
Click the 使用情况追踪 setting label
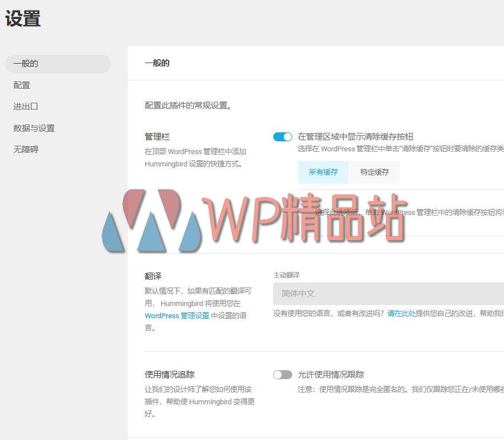169,374
